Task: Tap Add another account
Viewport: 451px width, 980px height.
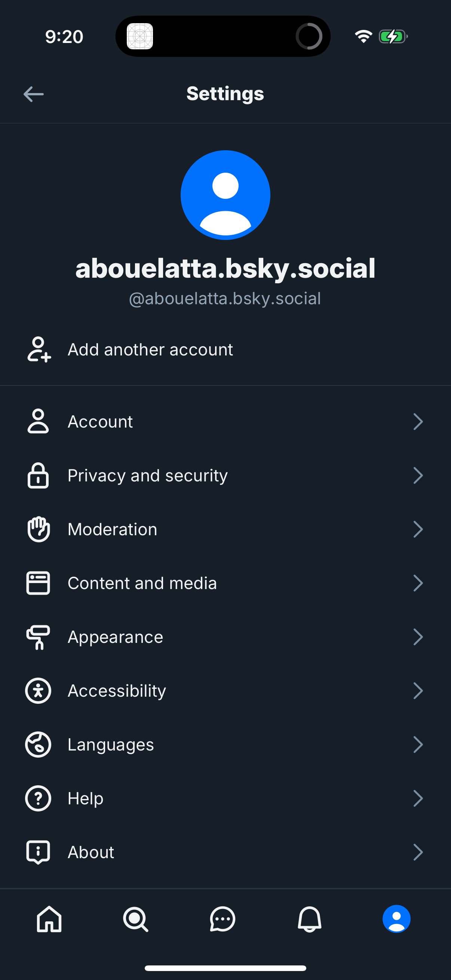Action: point(151,349)
